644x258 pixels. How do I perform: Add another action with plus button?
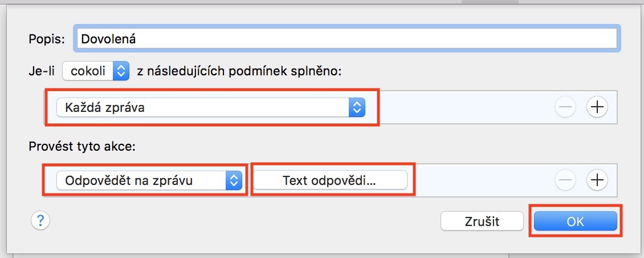point(597,180)
